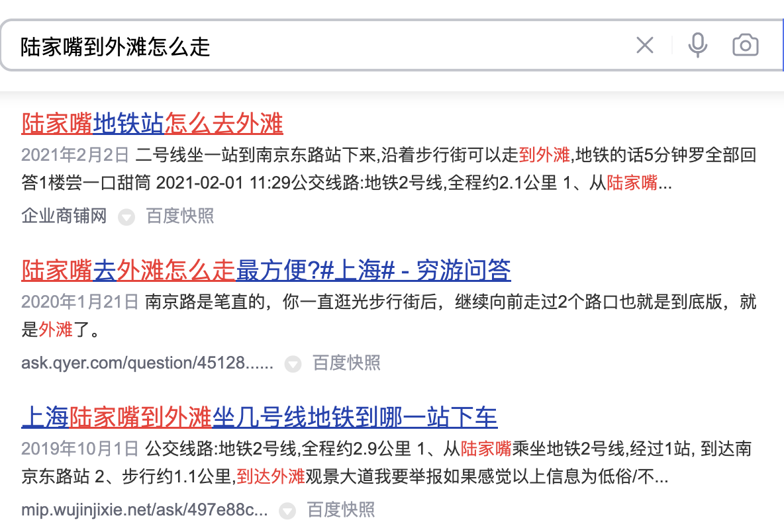This screenshot has height=532, width=784.
Task: Open 百度快照 for the ask.qyer.com result
Action: pos(346,363)
